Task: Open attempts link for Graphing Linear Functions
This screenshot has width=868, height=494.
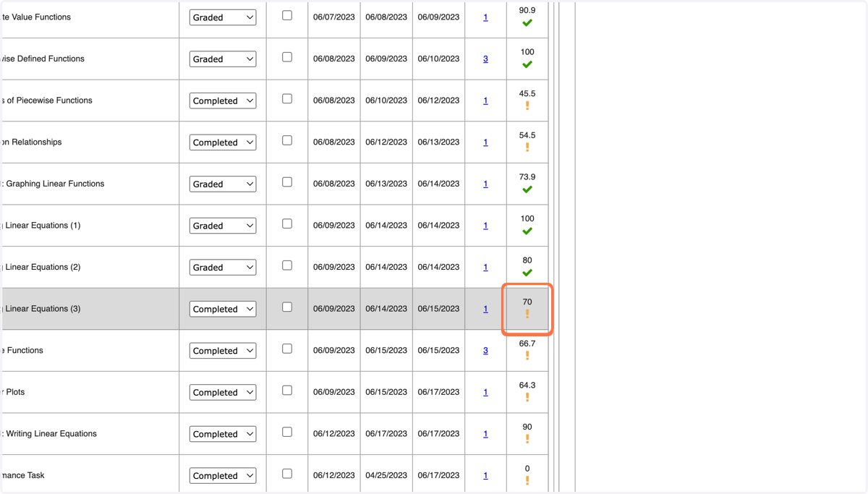Action: pos(485,184)
